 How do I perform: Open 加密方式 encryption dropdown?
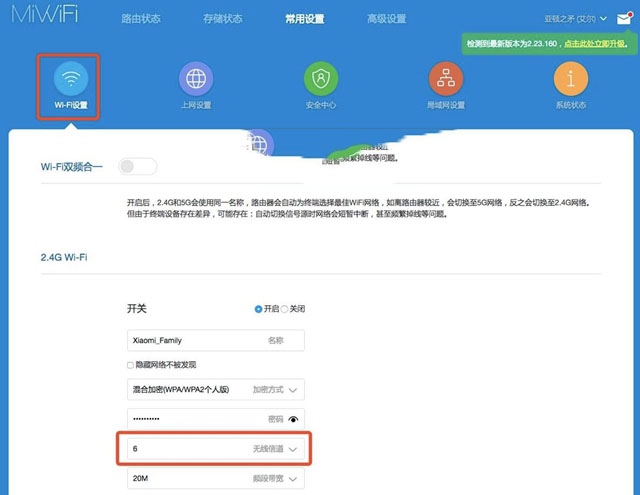coord(216,390)
